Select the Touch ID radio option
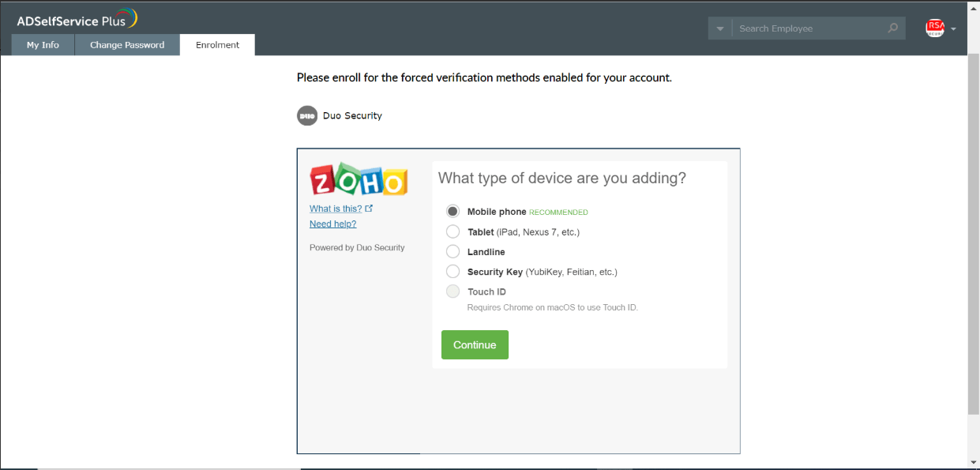980x470 pixels. [452, 291]
